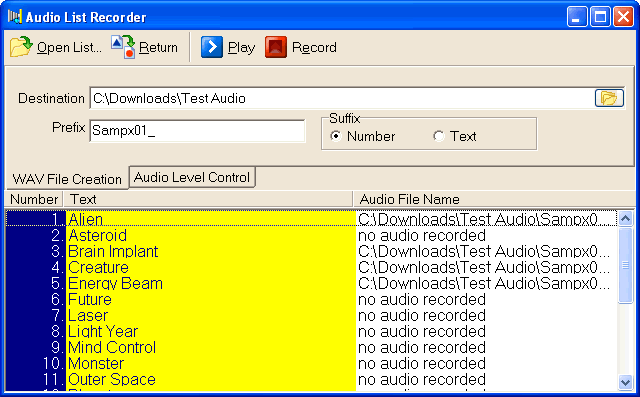
Task: Click the scrollbar up arrow
Action: pyautogui.click(x=625, y=219)
